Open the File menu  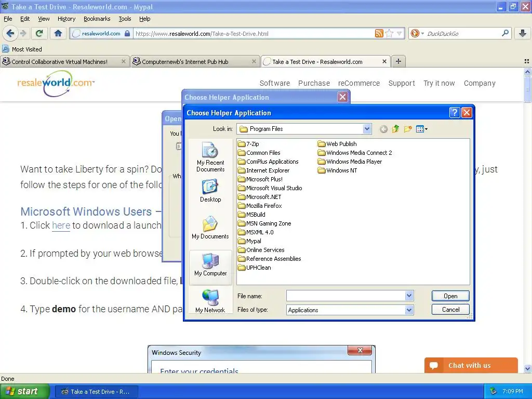pos(8,19)
